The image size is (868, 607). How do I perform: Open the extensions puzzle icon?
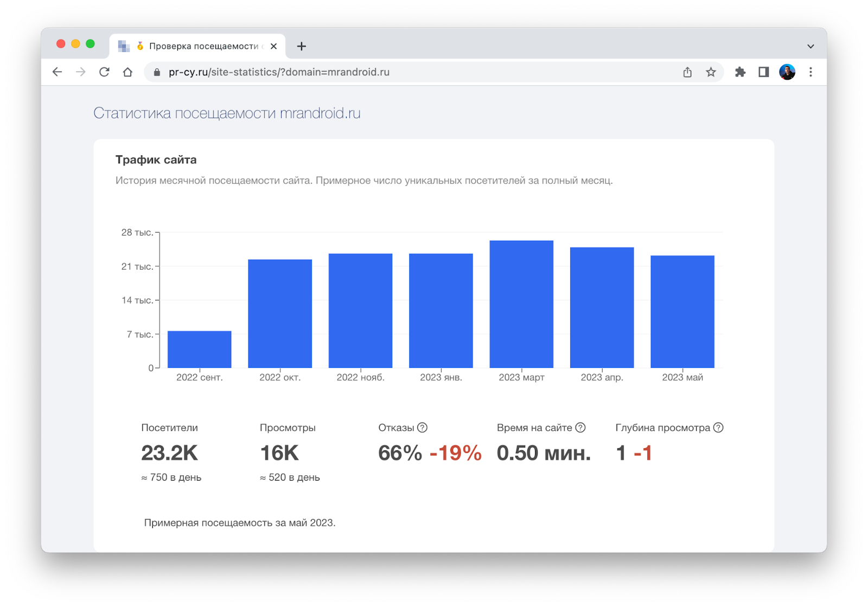click(x=740, y=72)
